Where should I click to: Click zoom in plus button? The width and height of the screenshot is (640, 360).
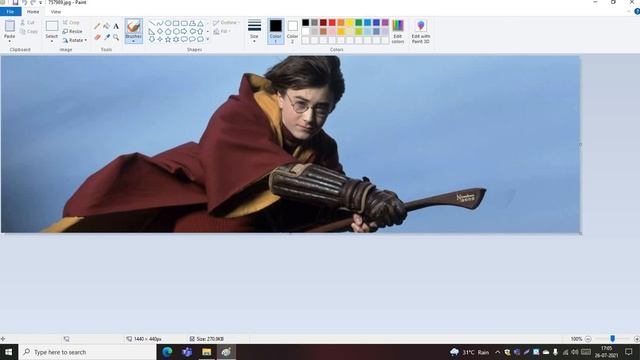coord(636,339)
